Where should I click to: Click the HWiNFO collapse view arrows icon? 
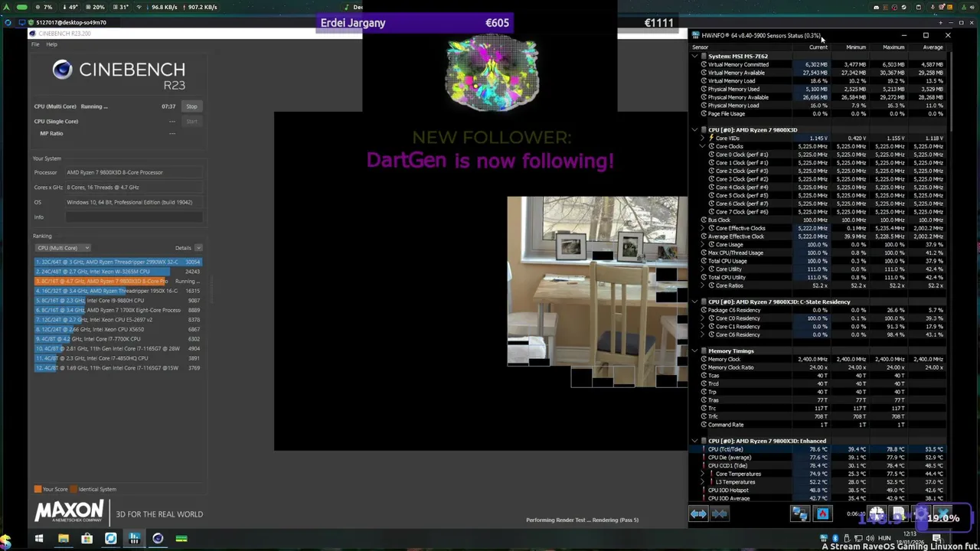[719, 514]
